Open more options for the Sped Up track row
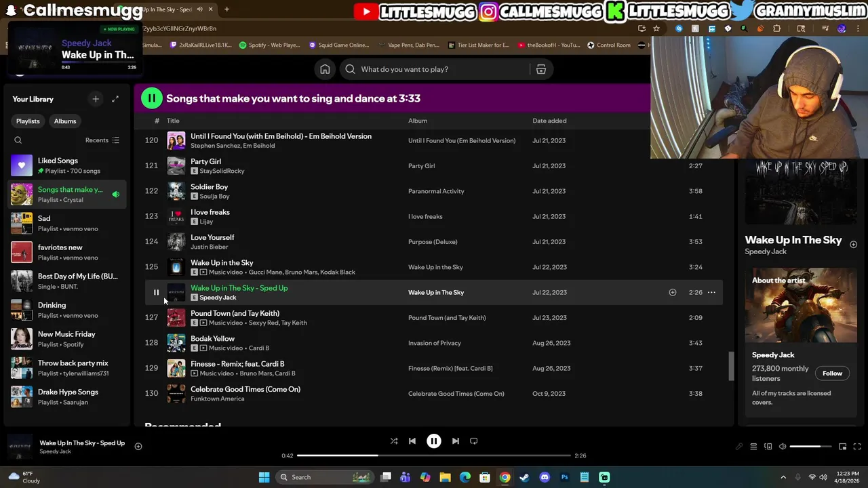 click(x=711, y=293)
